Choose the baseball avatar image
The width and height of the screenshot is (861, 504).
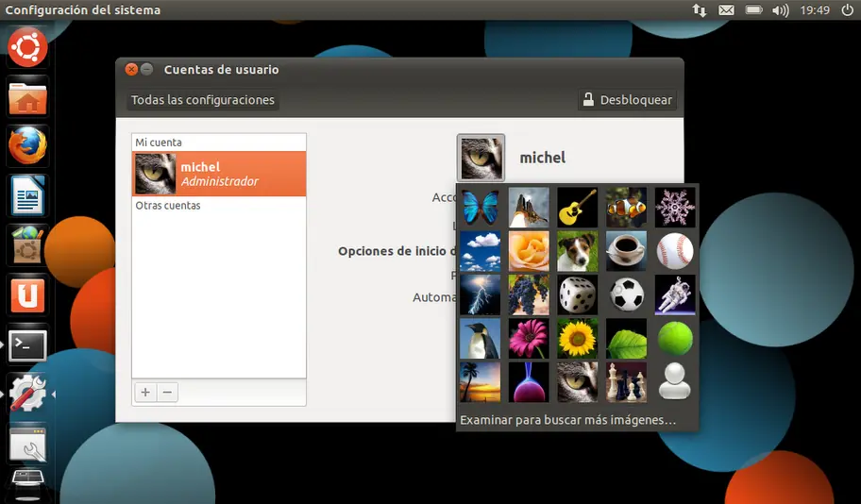(x=675, y=251)
